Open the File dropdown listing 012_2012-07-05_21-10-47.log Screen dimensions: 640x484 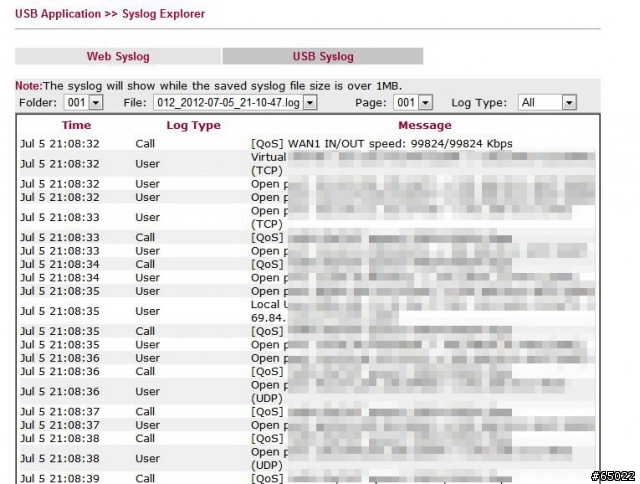click(x=235, y=102)
